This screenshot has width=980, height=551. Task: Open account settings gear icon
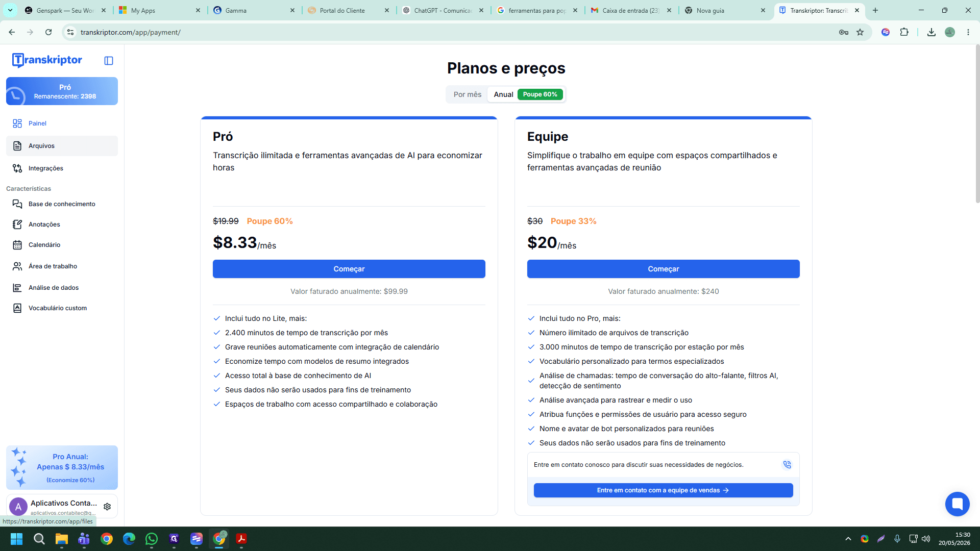click(107, 507)
